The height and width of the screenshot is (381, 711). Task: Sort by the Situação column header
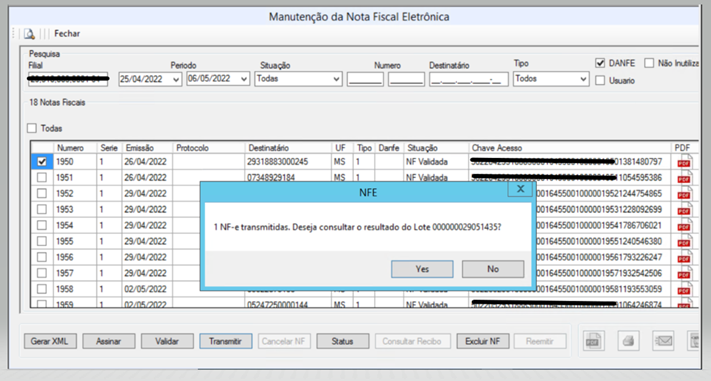[436, 148]
